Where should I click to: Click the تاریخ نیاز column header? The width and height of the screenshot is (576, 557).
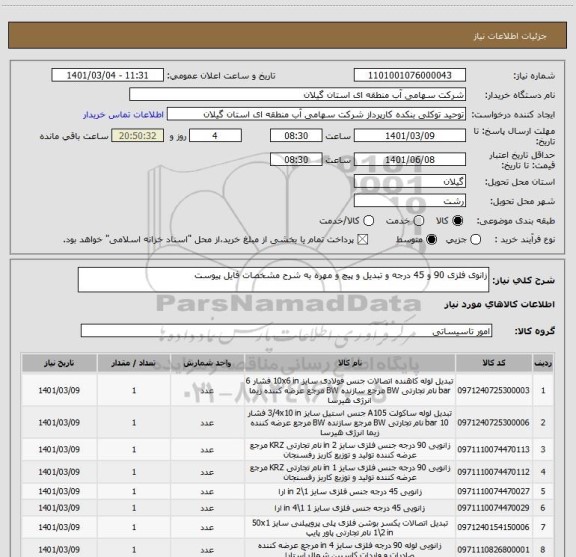59,363
